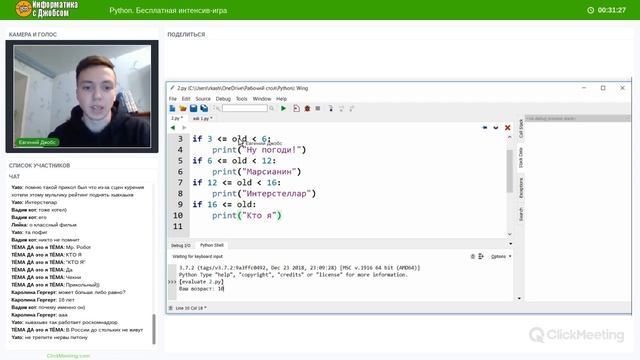The width and height of the screenshot is (640, 360).
Task: Save all files using the multi-disk icon
Action: click(204, 108)
